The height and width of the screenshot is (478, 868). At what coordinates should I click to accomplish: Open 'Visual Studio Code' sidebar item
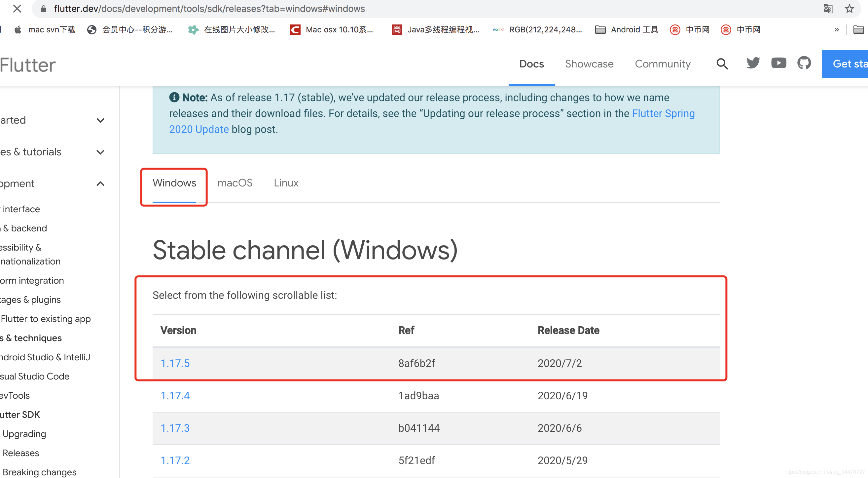tap(35, 377)
